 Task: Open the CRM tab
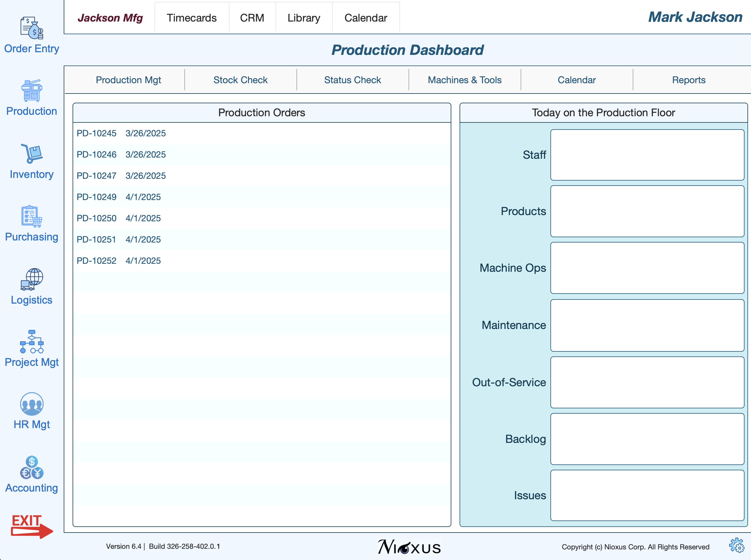[252, 18]
